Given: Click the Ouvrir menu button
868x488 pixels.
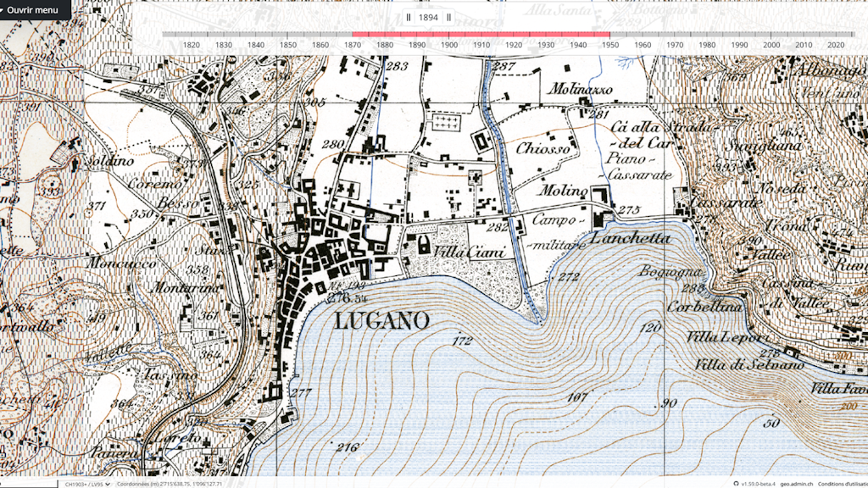Looking at the screenshot, I should (x=34, y=11).
